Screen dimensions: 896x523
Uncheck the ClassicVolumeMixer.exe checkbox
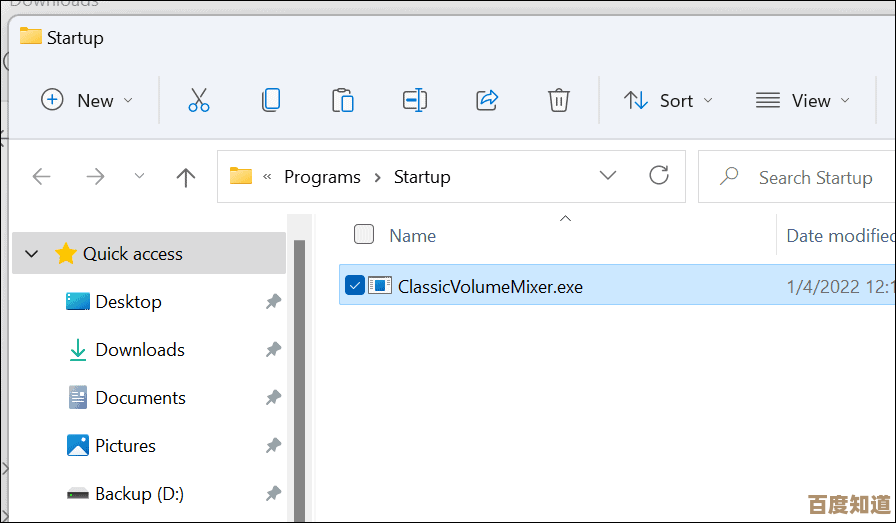pos(354,286)
